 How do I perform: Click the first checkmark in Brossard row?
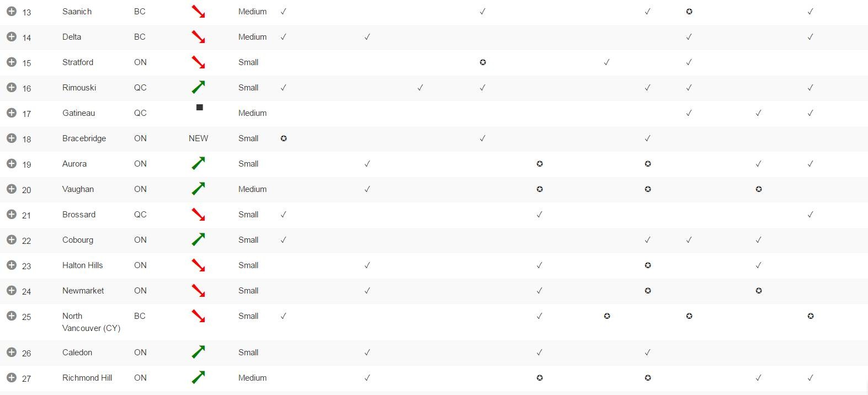click(x=283, y=215)
